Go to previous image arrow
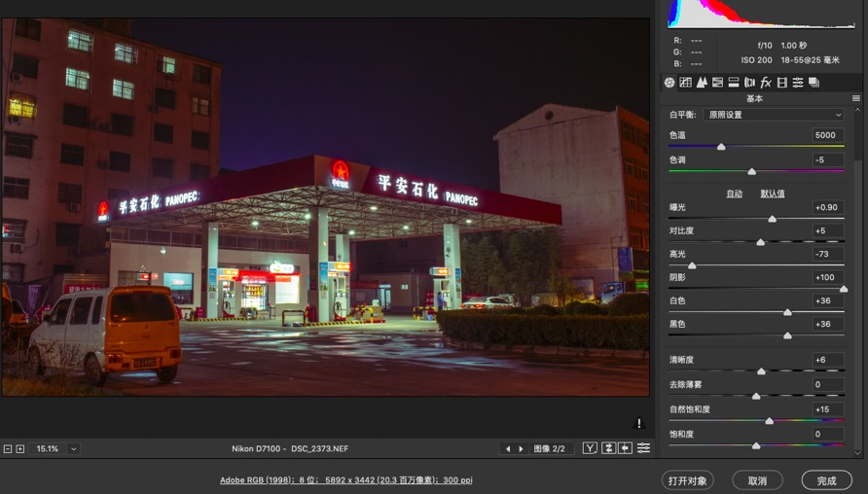The image size is (868, 494). [x=508, y=448]
